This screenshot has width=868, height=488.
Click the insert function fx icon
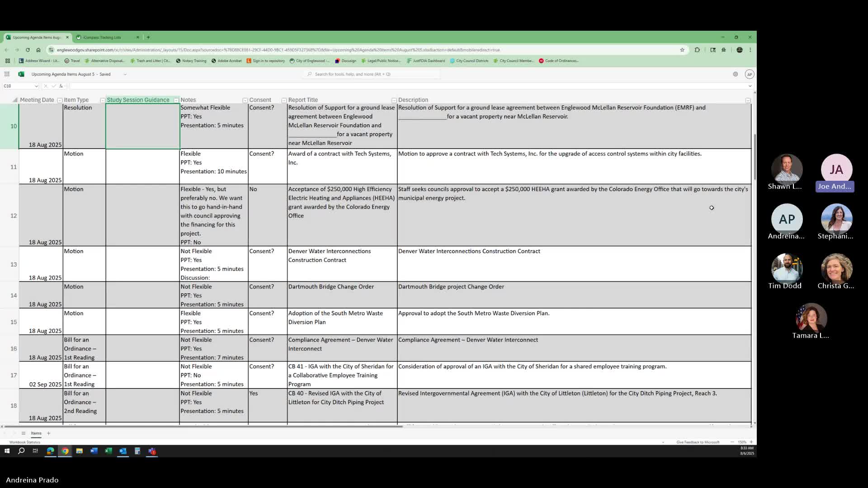pos(61,86)
